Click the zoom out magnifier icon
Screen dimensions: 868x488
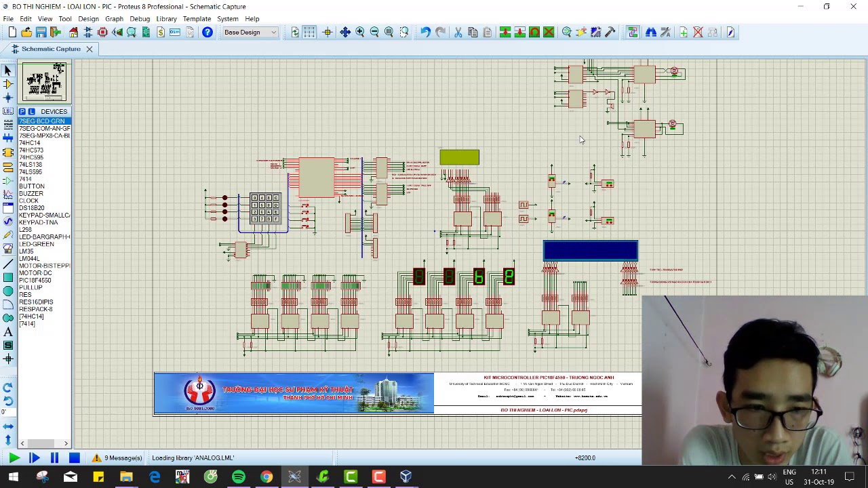(374, 32)
